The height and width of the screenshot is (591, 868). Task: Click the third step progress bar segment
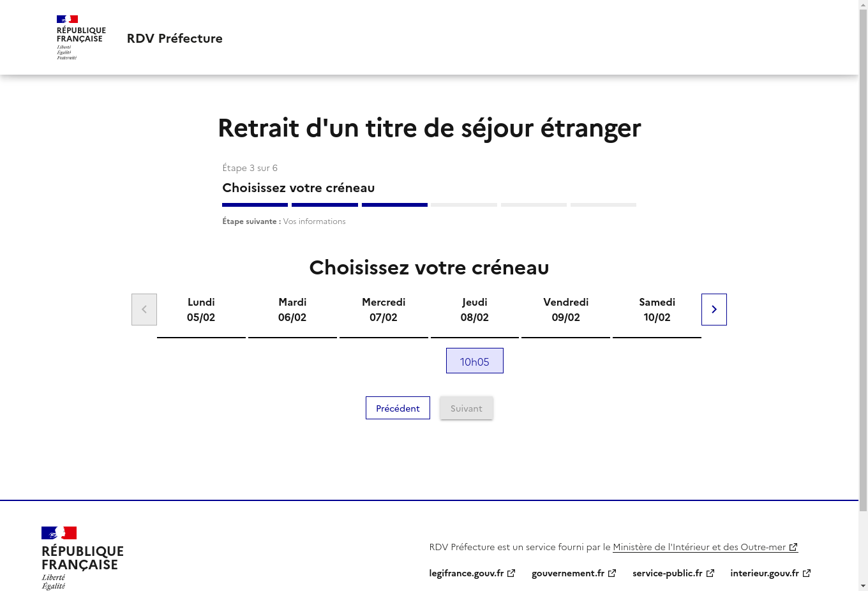(x=394, y=205)
